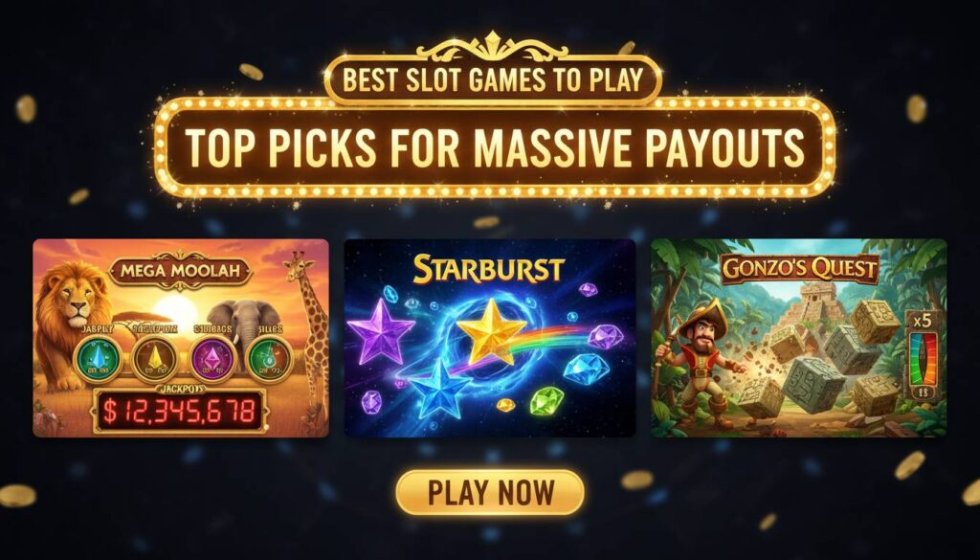Click the multiplier color meter in Gonzo's Quest
Screen dimensions: 980x560
(x=923, y=359)
